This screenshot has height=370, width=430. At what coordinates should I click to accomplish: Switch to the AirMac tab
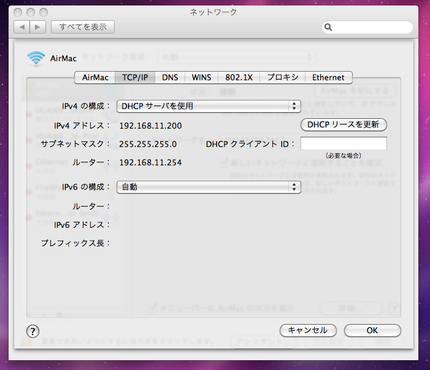click(x=95, y=77)
